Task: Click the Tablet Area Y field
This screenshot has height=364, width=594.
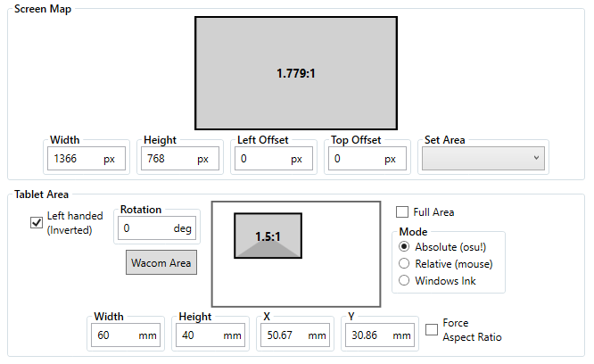Action: pos(380,335)
